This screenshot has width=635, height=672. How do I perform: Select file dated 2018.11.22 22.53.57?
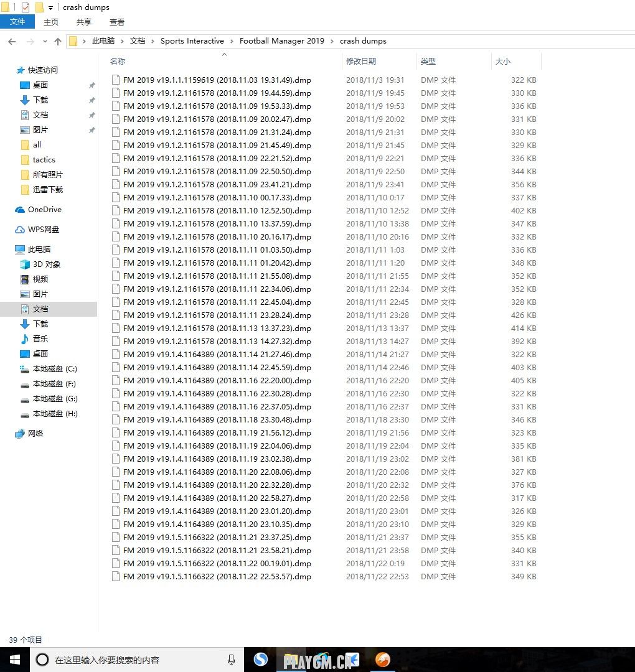point(217,577)
